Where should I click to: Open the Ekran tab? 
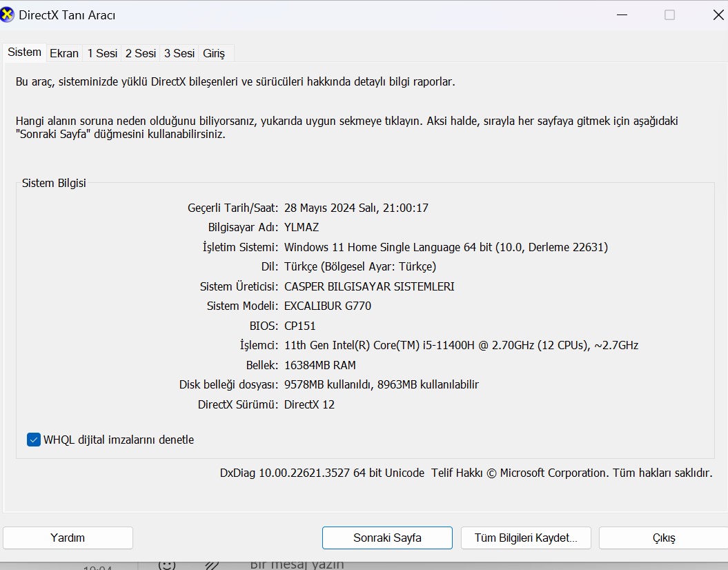[64, 53]
